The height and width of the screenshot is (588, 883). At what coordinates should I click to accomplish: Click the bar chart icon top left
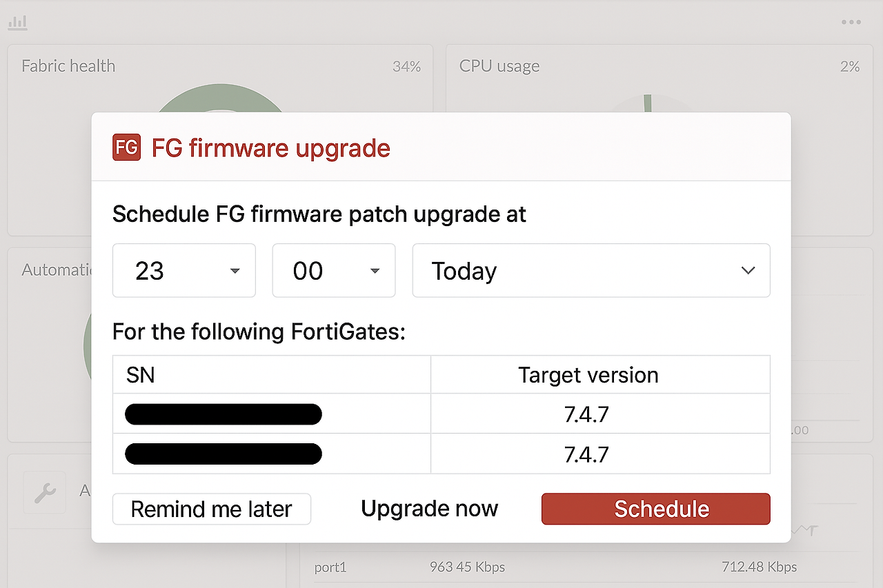(17, 21)
